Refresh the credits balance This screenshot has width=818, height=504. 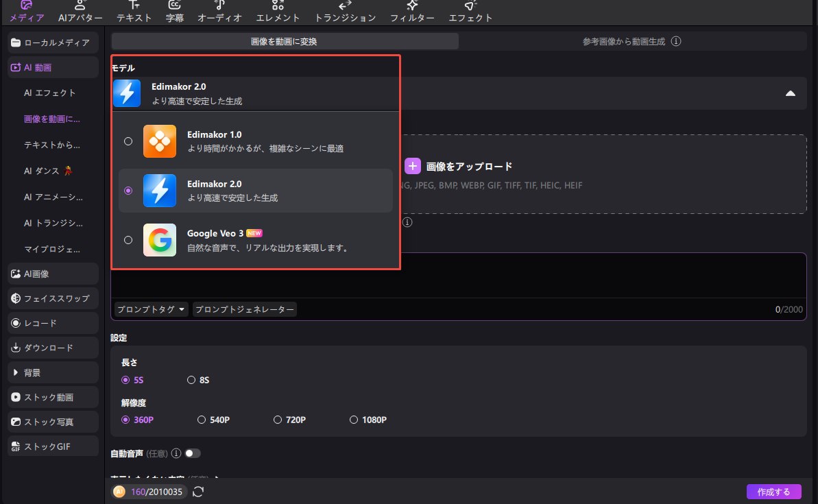coord(198,492)
